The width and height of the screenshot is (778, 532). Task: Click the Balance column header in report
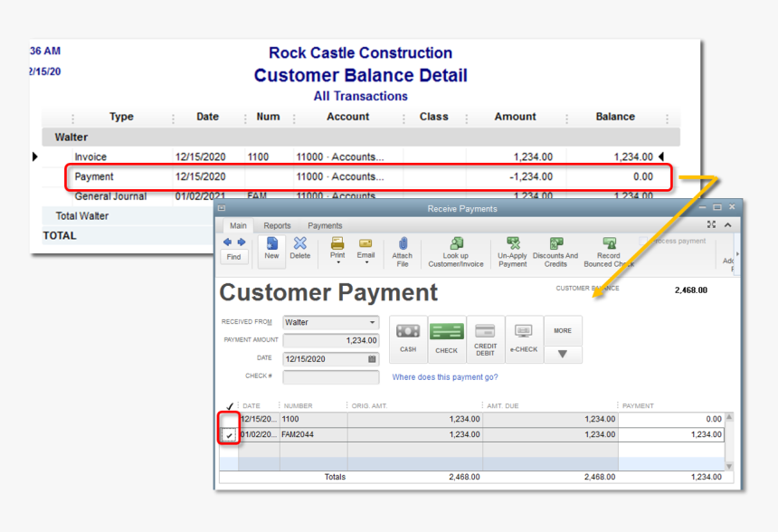pyautogui.click(x=615, y=117)
